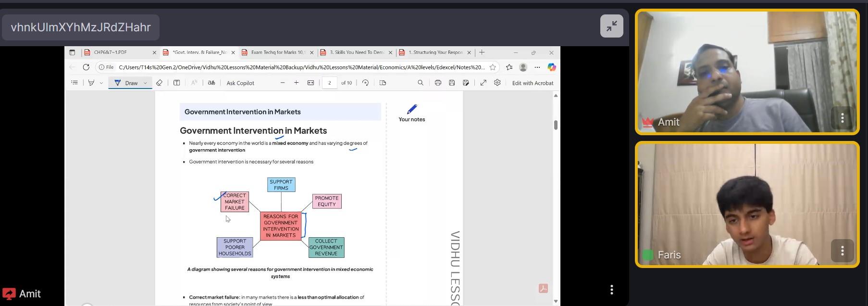Open the PDF search magnifier icon

click(x=421, y=83)
